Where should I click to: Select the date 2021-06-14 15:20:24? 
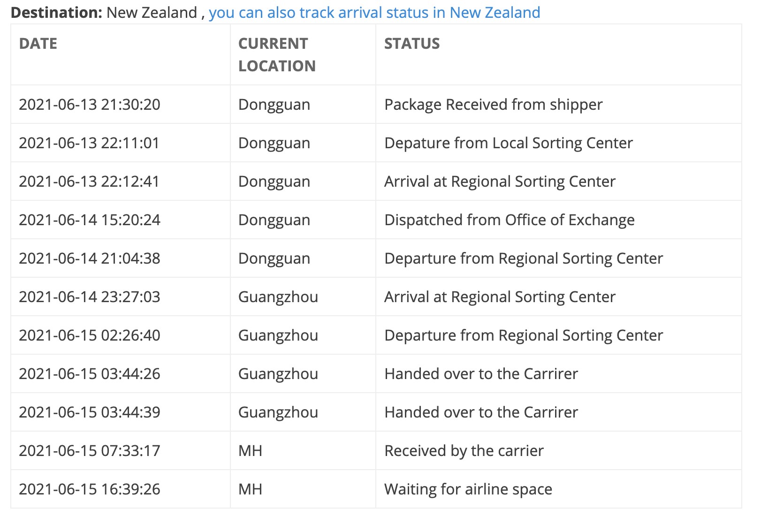[90, 220]
